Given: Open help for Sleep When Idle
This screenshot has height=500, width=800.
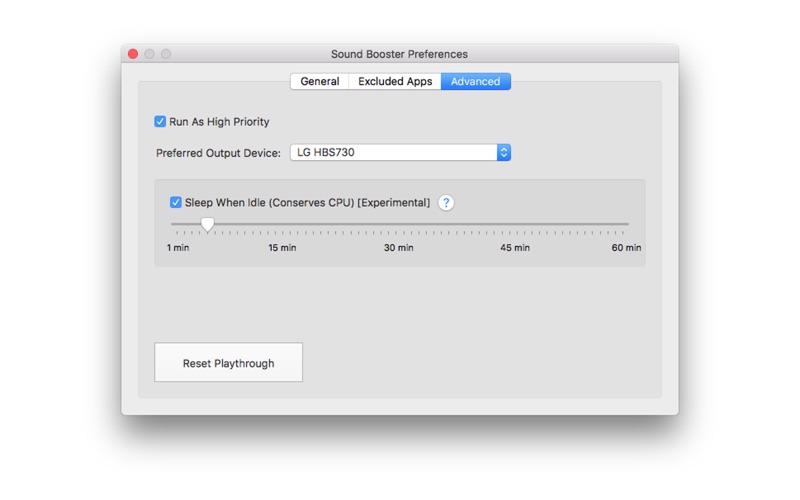Looking at the screenshot, I should tap(446, 203).
